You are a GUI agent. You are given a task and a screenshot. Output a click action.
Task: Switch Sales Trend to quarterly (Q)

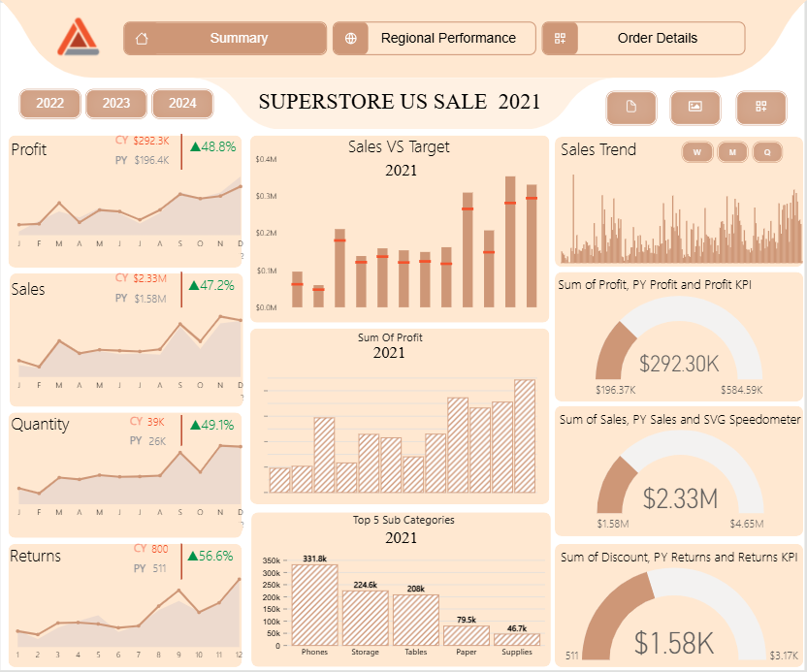[767, 152]
